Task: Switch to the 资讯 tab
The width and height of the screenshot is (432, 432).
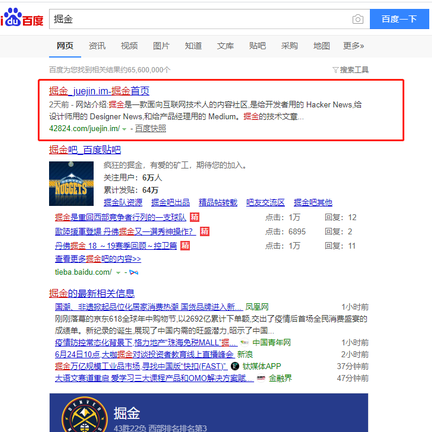Action: click(x=97, y=46)
